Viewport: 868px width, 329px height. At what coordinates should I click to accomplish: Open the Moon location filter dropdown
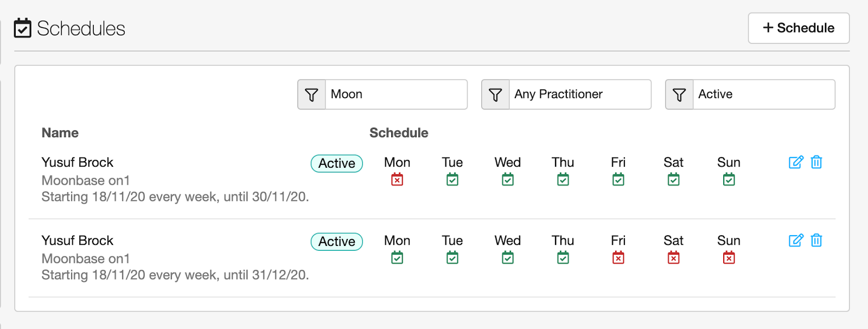click(x=395, y=94)
